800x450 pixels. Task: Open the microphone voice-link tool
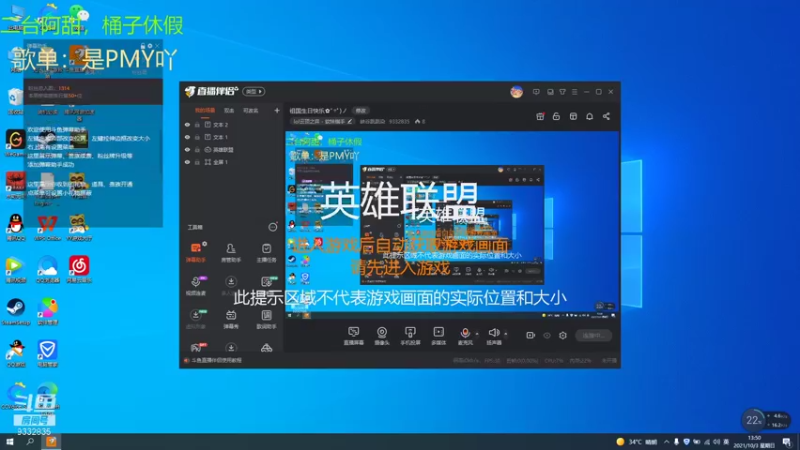click(x=196, y=286)
